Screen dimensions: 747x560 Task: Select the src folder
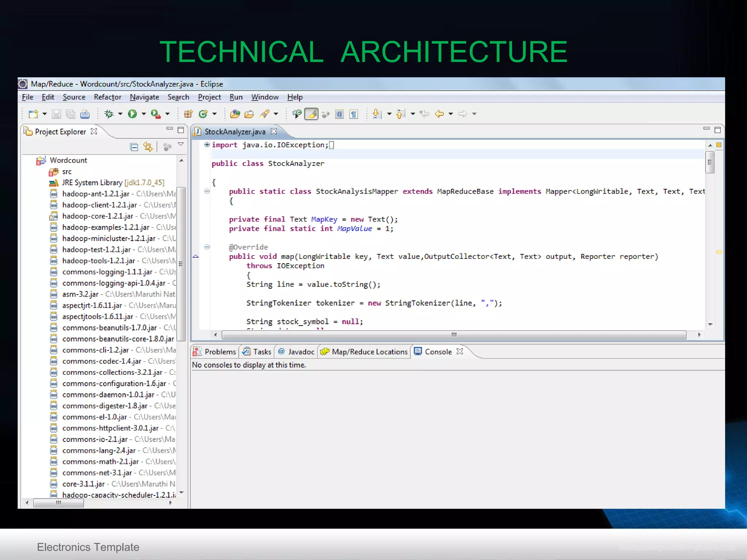click(x=67, y=171)
